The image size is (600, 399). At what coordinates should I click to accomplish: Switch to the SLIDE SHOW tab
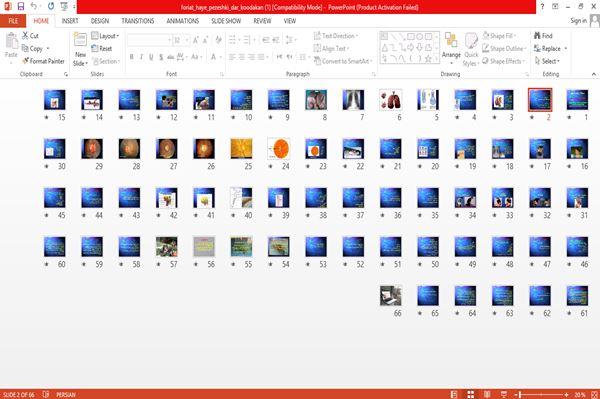(x=226, y=21)
